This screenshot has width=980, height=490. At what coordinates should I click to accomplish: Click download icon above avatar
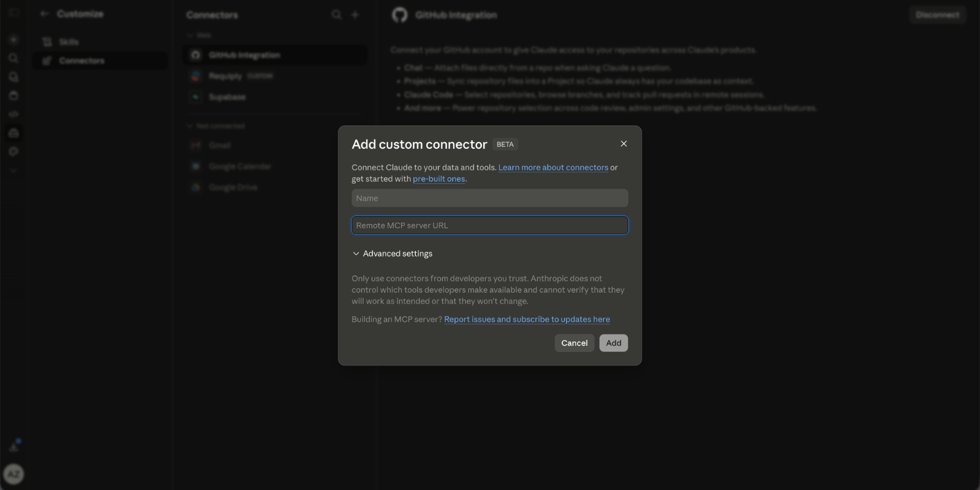(x=13, y=447)
